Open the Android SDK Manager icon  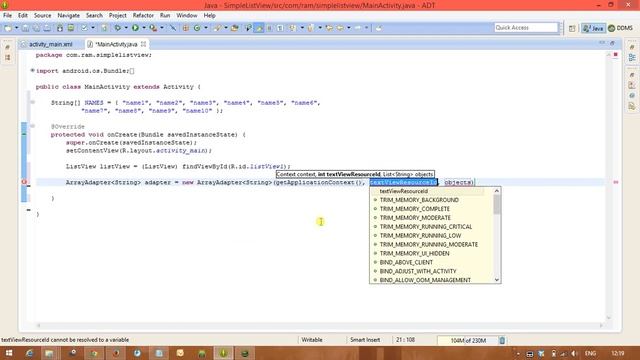[60, 28]
